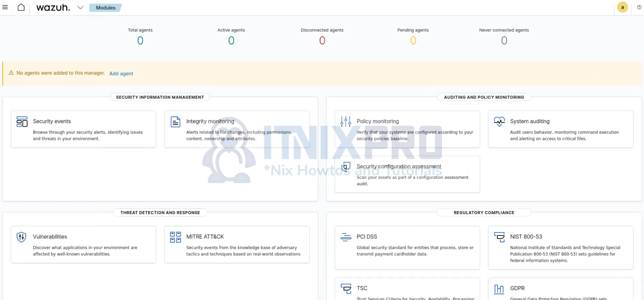The width and height of the screenshot is (644, 300).
Task: Click the home icon in the header
Action: pos(21,7)
